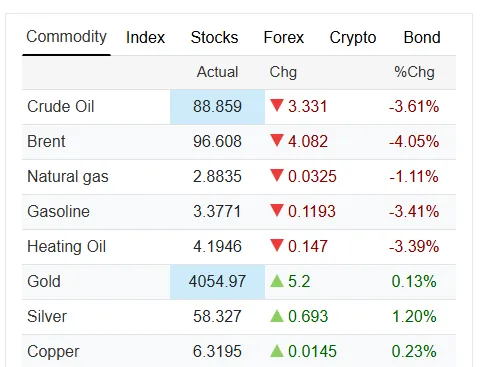Click Gold change value 5.2

pos(299,281)
